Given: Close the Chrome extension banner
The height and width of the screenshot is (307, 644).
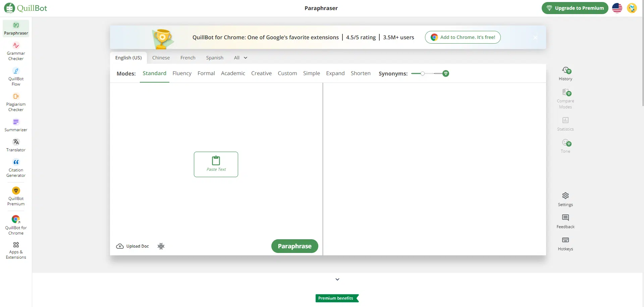Looking at the screenshot, I should click(x=535, y=38).
